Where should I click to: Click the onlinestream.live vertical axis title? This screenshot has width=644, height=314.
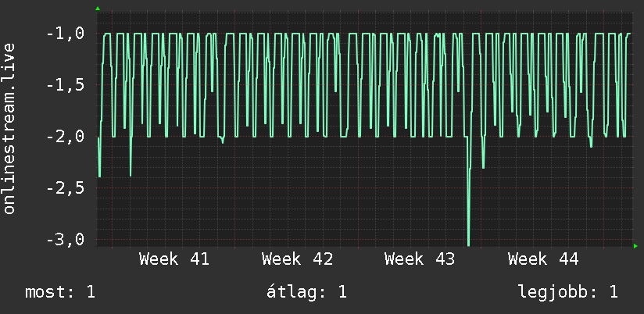tap(9, 128)
